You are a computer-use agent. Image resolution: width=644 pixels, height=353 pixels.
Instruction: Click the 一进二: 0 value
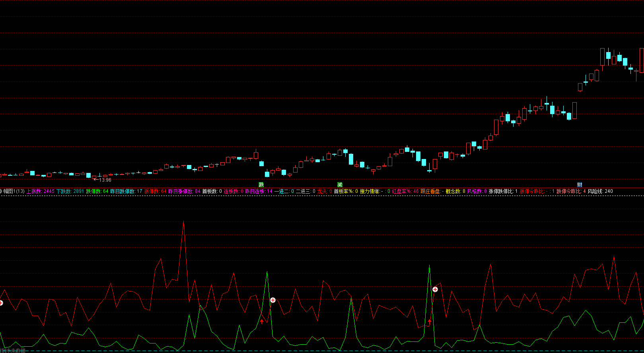point(284,191)
